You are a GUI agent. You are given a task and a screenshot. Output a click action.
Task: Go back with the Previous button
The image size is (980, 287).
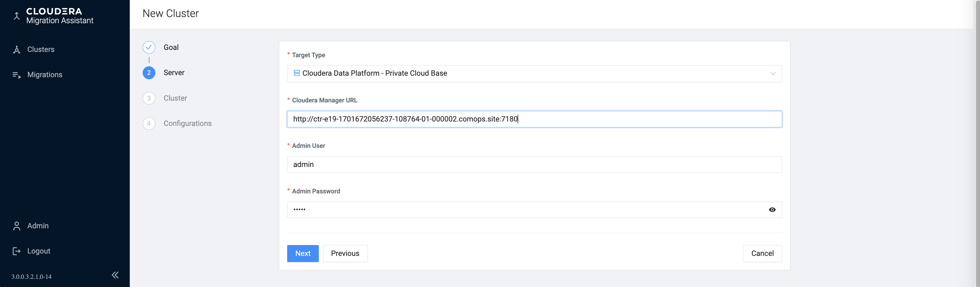click(x=345, y=254)
